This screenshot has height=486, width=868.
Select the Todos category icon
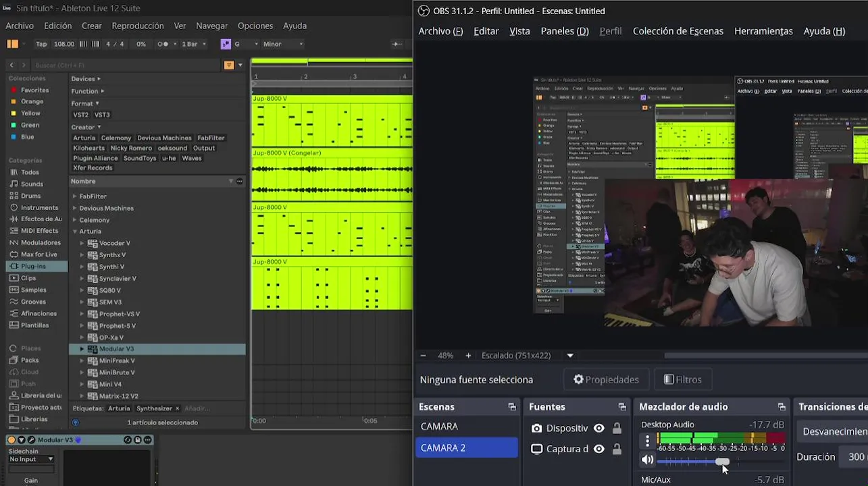(x=14, y=172)
